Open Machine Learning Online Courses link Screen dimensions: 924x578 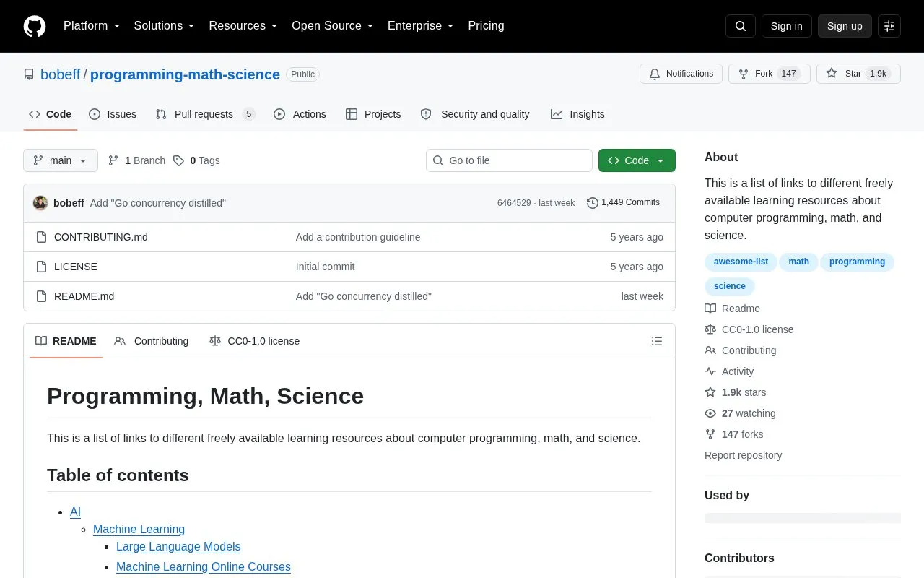point(204,566)
